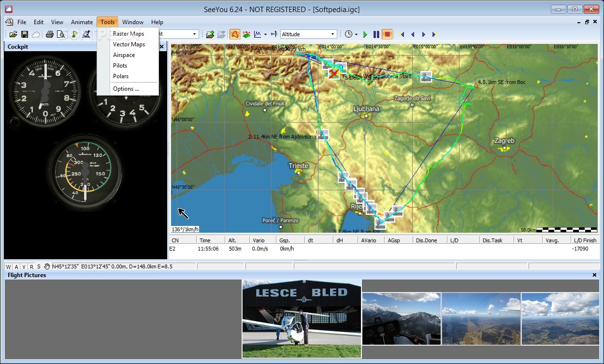The height and width of the screenshot is (364, 604).
Task: Start animation with the green play button
Action: (x=365, y=34)
